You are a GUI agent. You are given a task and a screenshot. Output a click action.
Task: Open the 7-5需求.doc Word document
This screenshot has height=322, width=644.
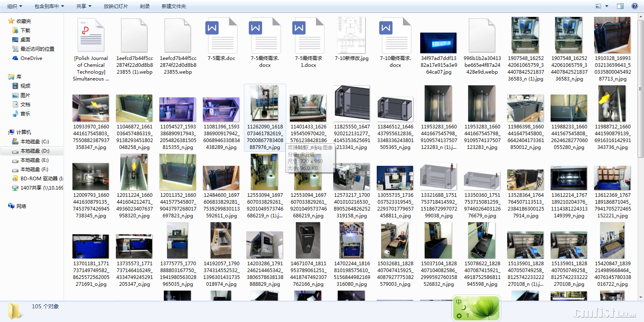tap(221, 36)
